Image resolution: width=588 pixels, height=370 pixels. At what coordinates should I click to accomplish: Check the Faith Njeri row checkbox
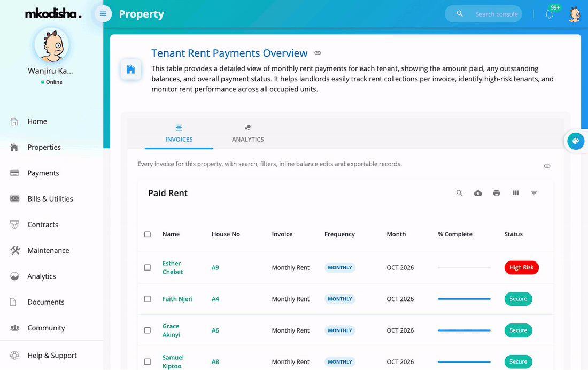[148, 299]
